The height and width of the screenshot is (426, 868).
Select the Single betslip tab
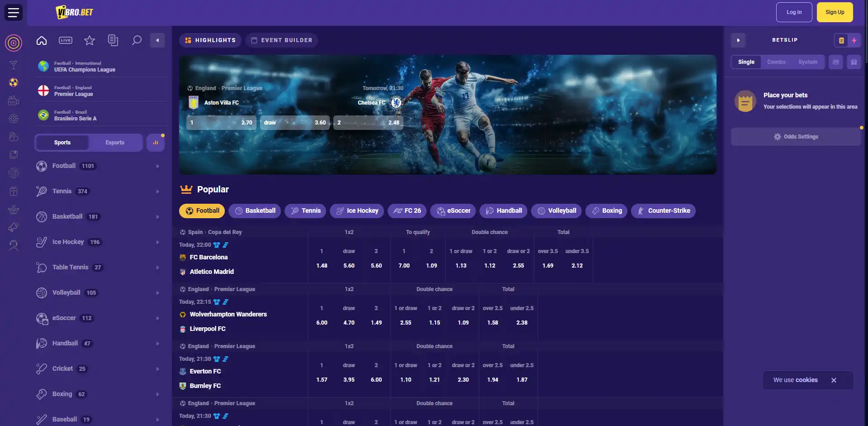pyautogui.click(x=746, y=62)
